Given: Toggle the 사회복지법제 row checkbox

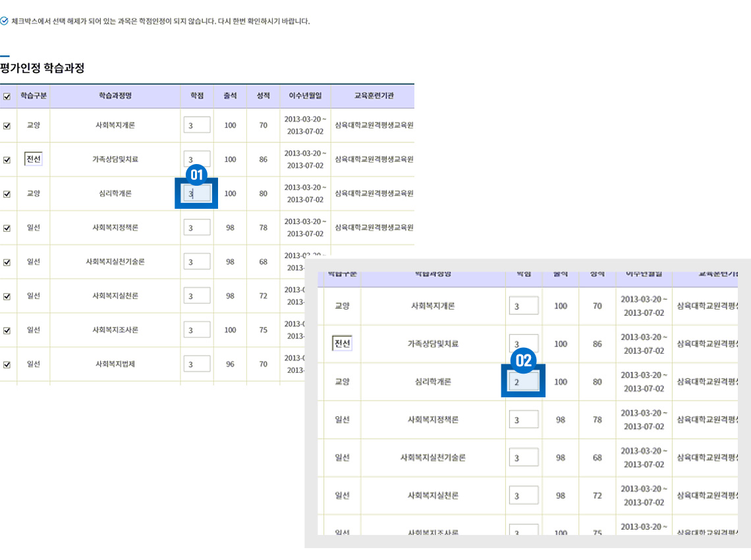Looking at the screenshot, I should click(x=7, y=364).
